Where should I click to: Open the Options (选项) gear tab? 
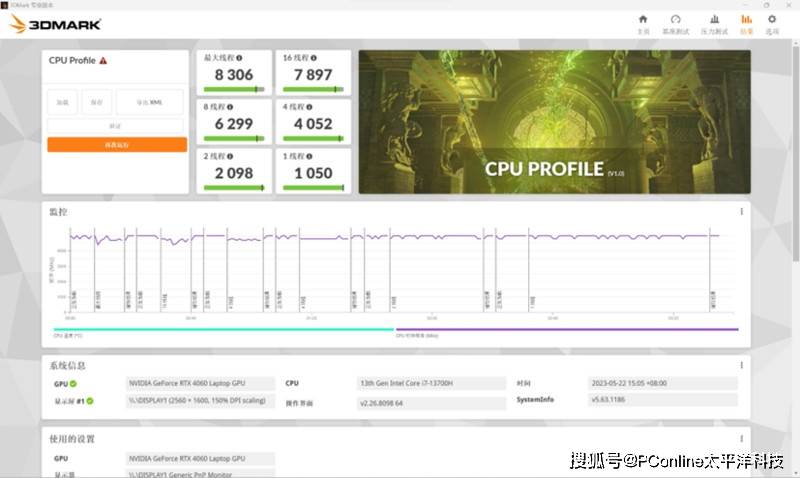[x=772, y=24]
